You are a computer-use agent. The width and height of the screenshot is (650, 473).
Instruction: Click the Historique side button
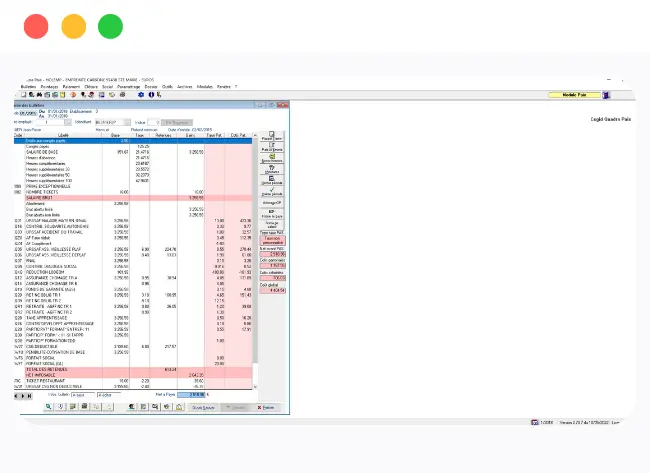click(x=272, y=169)
